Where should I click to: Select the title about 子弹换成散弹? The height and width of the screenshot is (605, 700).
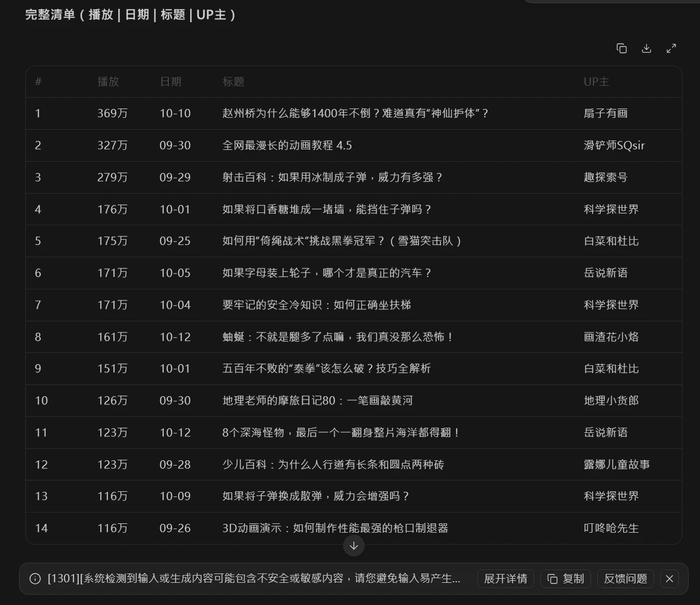point(316,496)
